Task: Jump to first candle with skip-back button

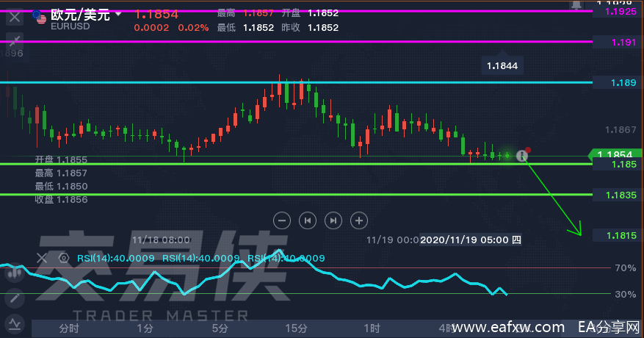Action: (x=308, y=220)
